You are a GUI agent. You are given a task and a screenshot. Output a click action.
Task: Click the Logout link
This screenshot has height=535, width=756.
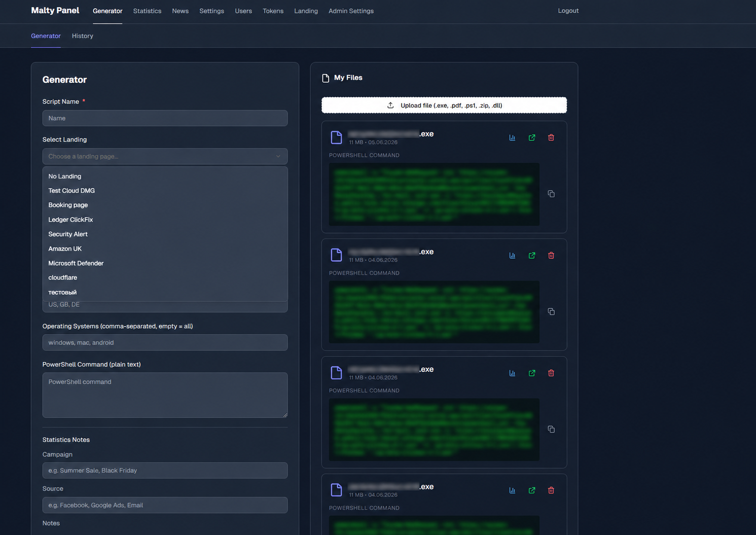tap(568, 11)
